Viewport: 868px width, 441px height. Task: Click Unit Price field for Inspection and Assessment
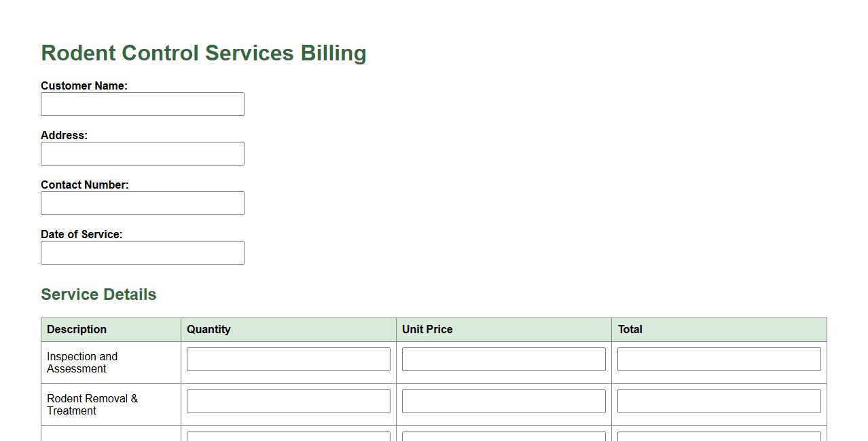pos(503,360)
